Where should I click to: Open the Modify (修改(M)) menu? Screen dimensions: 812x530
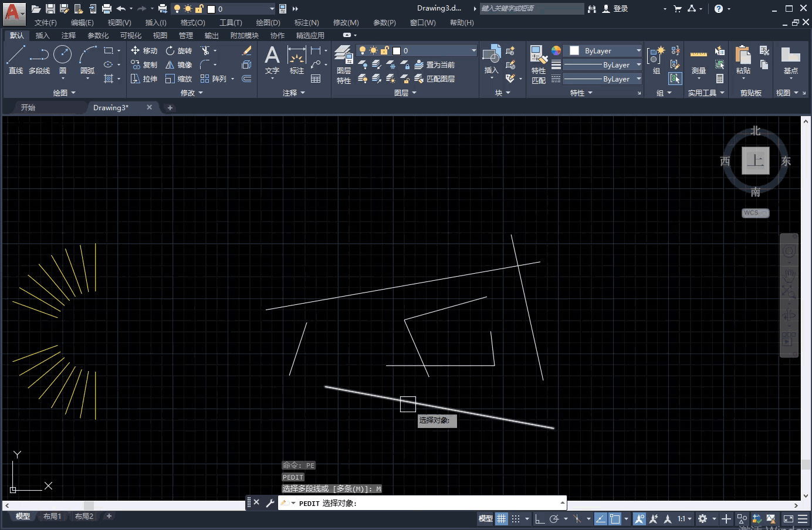[x=346, y=22]
